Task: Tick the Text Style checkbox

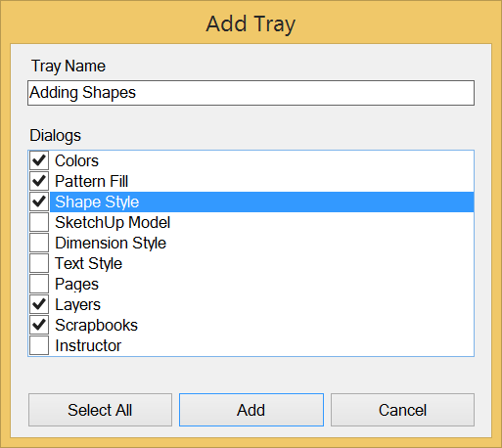Action: pos(39,263)
